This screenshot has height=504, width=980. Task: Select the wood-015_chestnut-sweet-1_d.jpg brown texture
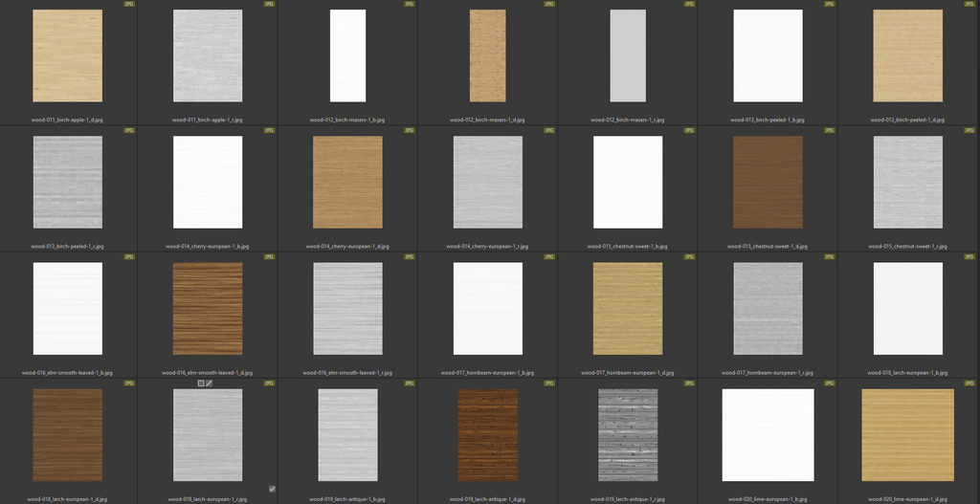click(768, 182)
